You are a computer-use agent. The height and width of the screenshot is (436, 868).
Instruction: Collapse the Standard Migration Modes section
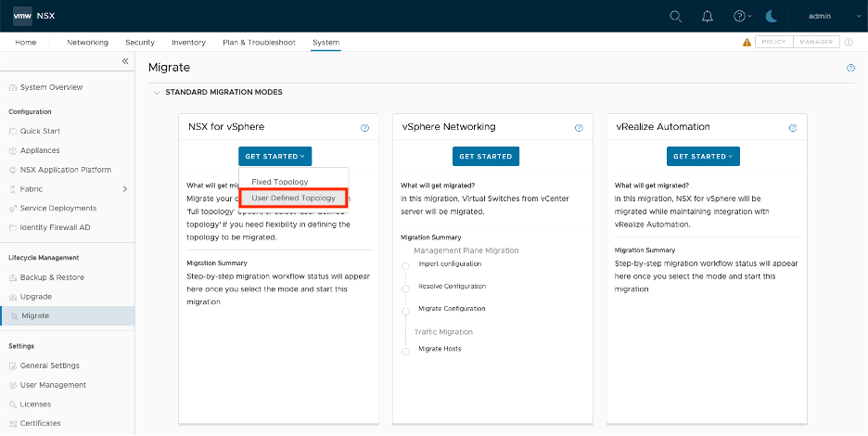pos(156,93)
